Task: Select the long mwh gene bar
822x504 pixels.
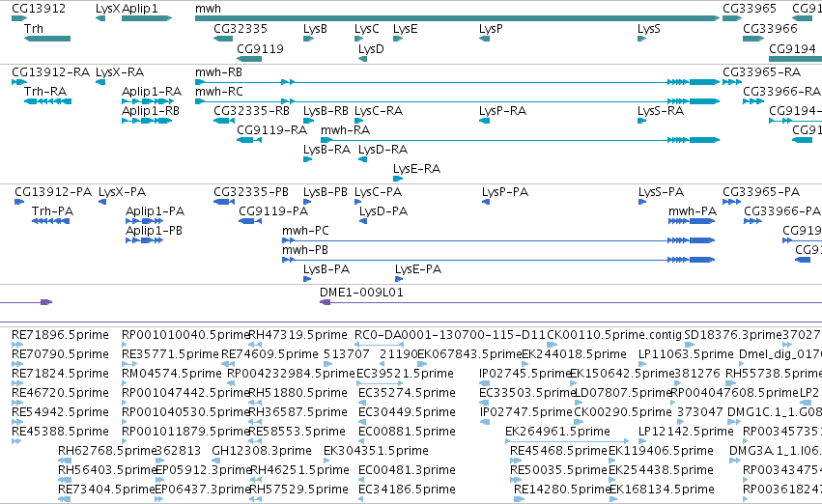Action: (x=457, y=18)
